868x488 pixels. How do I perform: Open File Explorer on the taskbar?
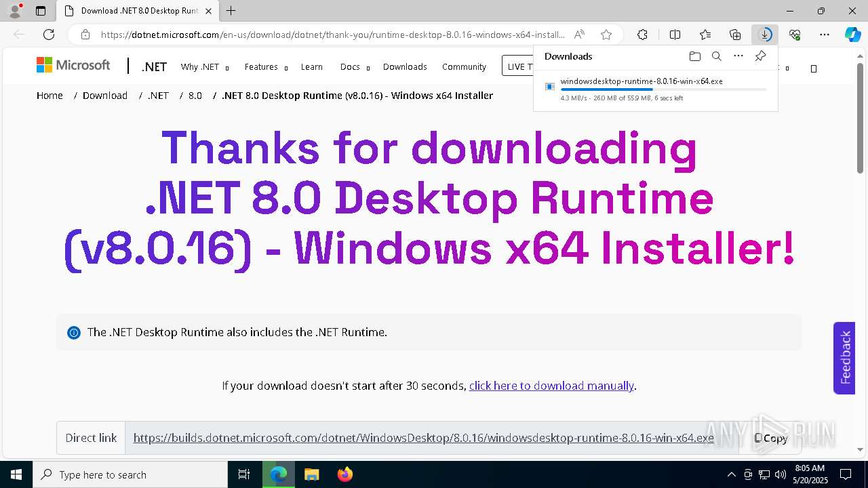pyautogui.click(x=311, y=474)
